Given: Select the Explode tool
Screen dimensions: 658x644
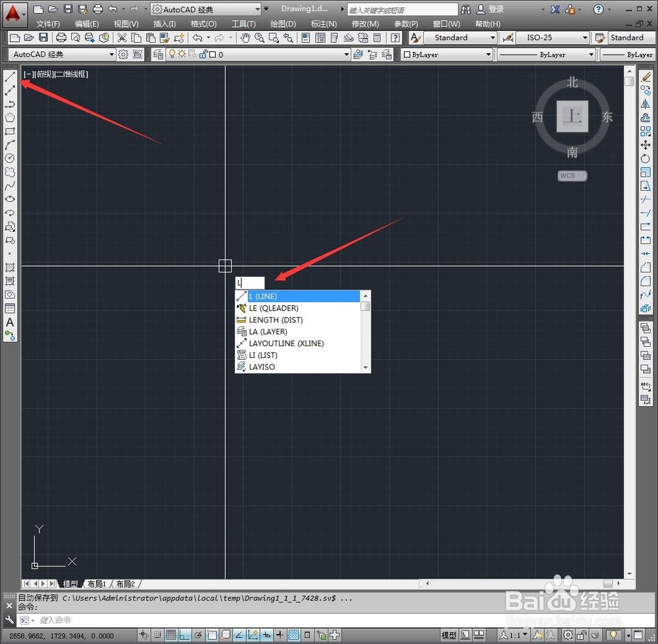Looking at the screenshot, I should [645, 309].
